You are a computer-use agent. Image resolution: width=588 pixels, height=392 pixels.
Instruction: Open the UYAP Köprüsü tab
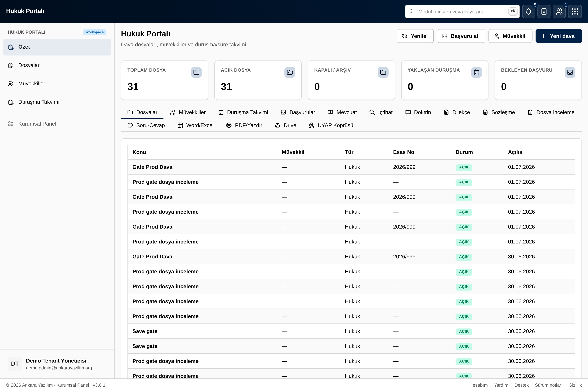tap(331, 125)
